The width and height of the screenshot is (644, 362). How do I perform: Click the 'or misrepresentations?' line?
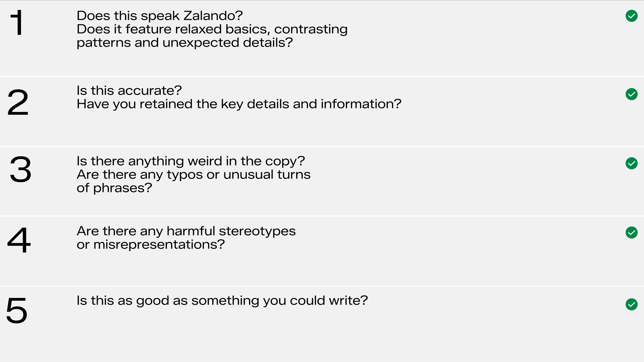(x=151, y=245)
